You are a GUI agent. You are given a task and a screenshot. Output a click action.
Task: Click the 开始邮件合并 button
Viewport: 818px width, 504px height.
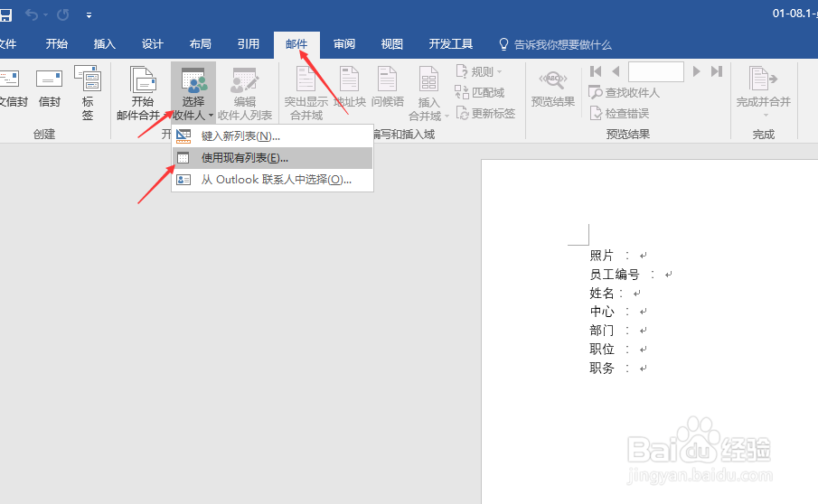(140, 93)
